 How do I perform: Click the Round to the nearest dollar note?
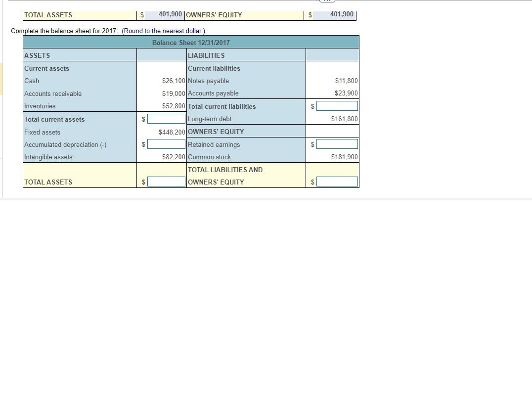(x=163, y=31)
